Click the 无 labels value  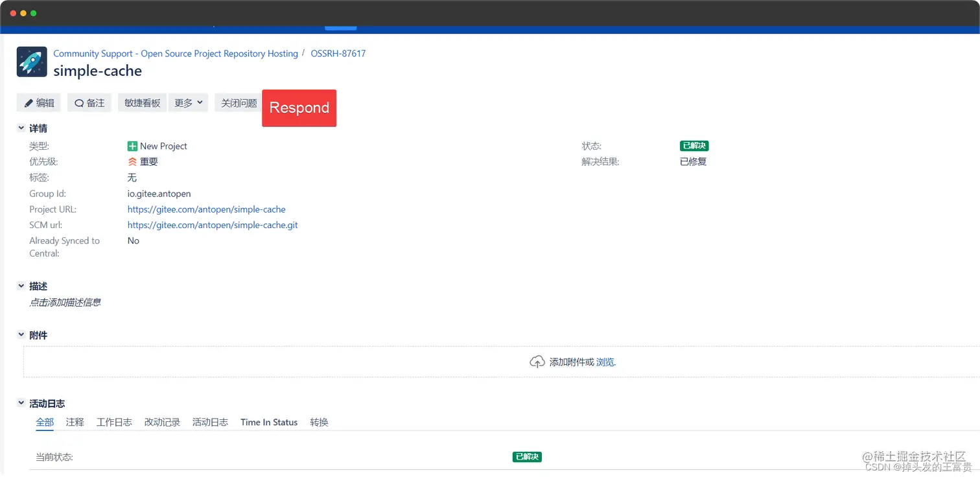coord(132,178)
